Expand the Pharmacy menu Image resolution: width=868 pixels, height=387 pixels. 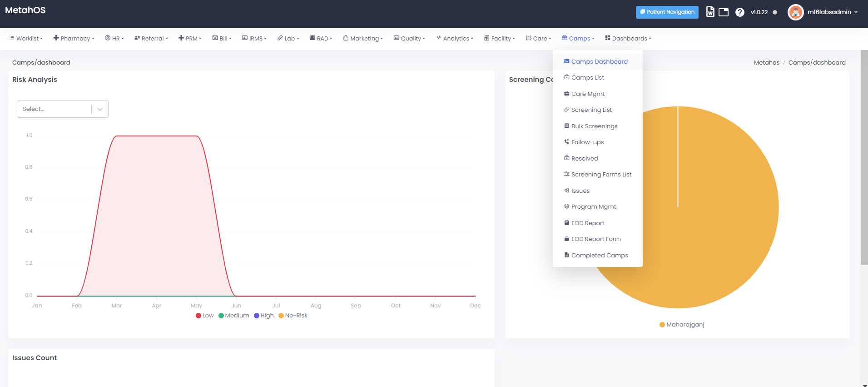74,38
